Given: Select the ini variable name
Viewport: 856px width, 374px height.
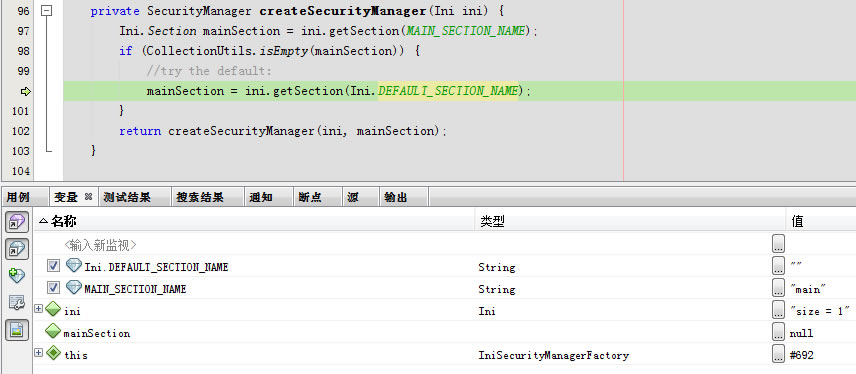Looking at the screenshot, I should [72, 311].
